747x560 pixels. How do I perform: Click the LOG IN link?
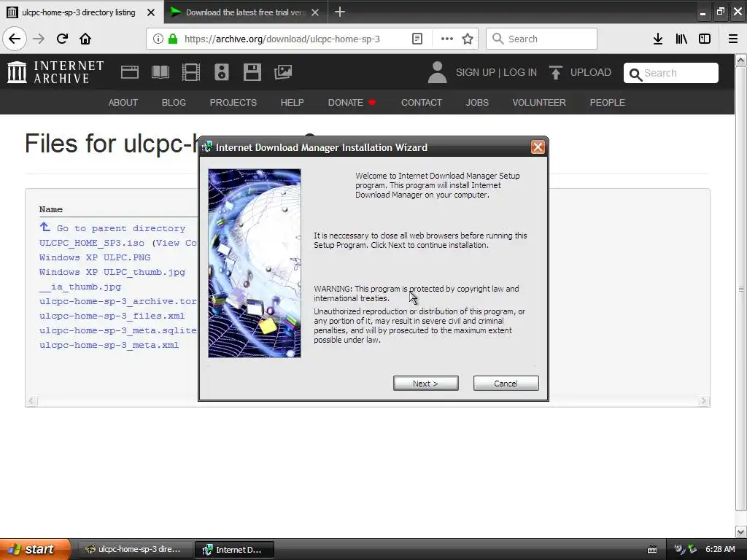tap(520, 72)
